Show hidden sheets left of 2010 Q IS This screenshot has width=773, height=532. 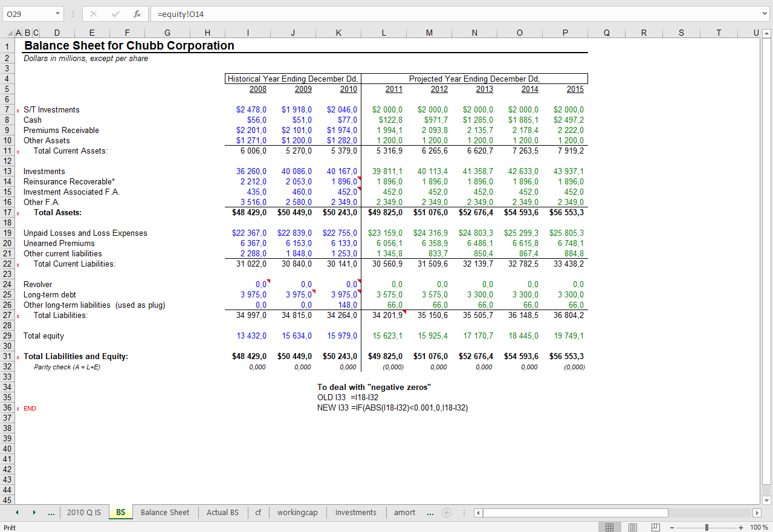(52, 513)
